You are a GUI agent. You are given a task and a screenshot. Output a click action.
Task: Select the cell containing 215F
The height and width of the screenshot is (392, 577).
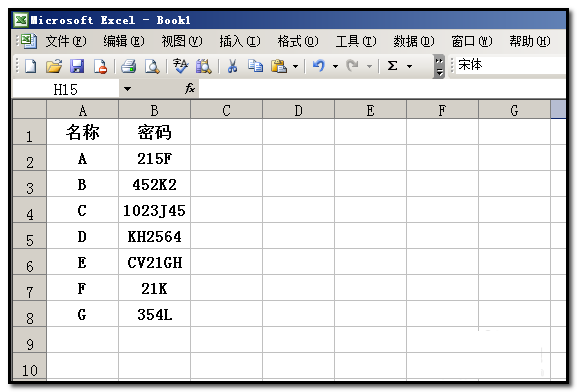(x=154, y=158)
